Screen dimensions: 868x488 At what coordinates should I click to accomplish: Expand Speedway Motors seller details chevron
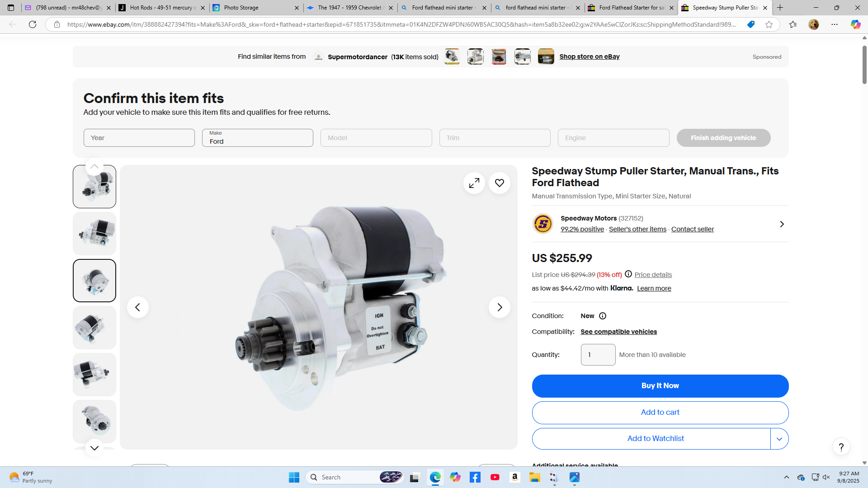point(782,224)
